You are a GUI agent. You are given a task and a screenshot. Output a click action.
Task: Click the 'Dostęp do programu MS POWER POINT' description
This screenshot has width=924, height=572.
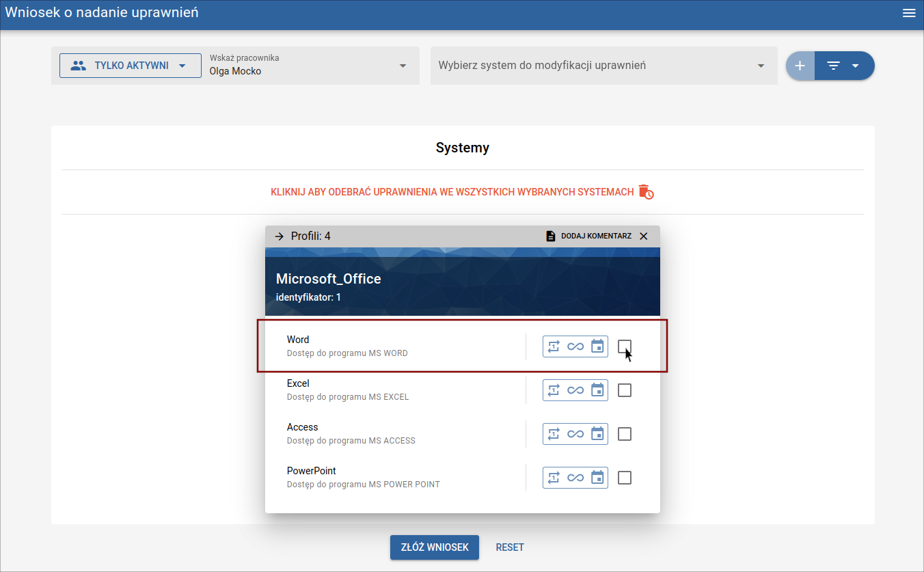point(364,485)
